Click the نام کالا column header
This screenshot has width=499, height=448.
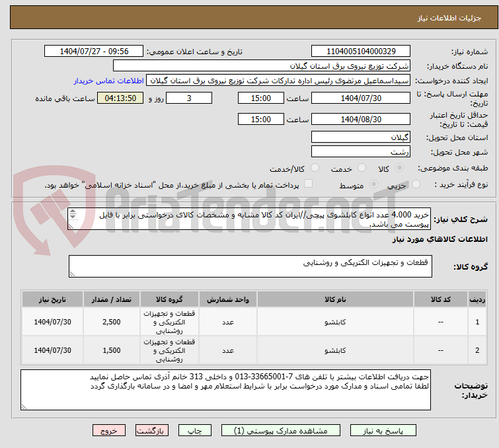335,299
